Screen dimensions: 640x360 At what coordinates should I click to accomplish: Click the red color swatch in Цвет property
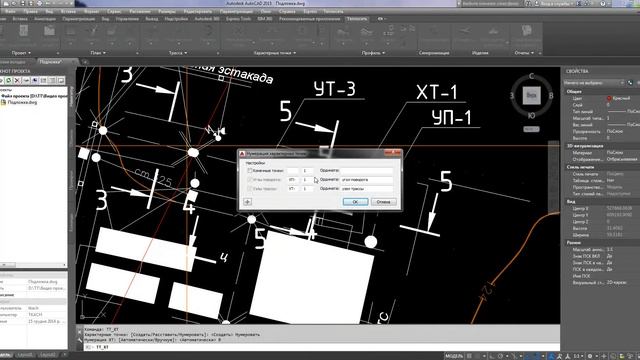[609, 98]
